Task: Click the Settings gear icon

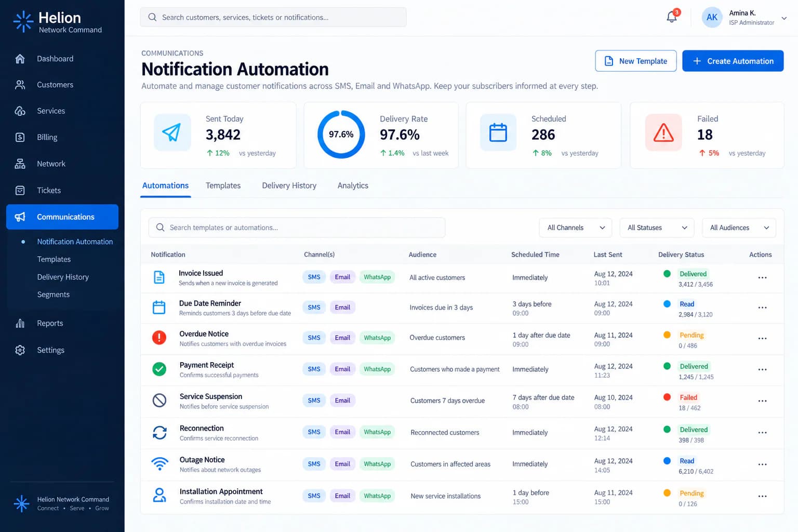Action: 20,350
